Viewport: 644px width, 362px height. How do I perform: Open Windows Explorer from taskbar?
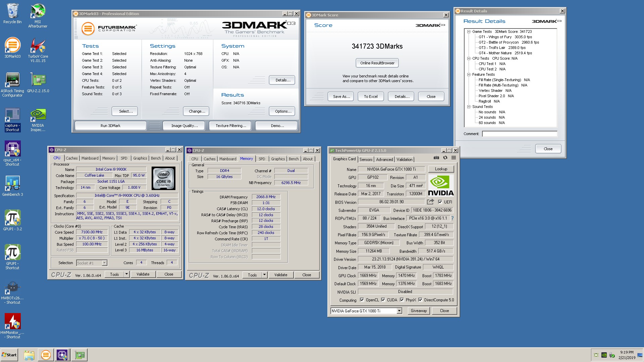(29, 355)
